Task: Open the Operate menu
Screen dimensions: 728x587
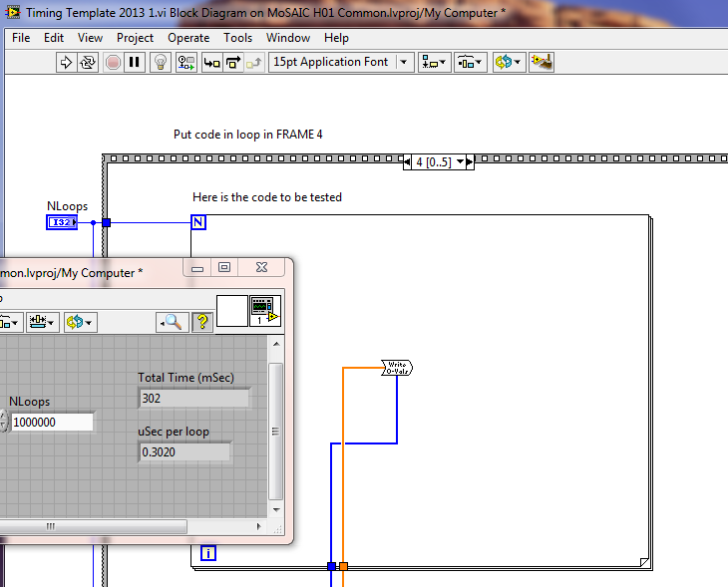Action: 188,38
